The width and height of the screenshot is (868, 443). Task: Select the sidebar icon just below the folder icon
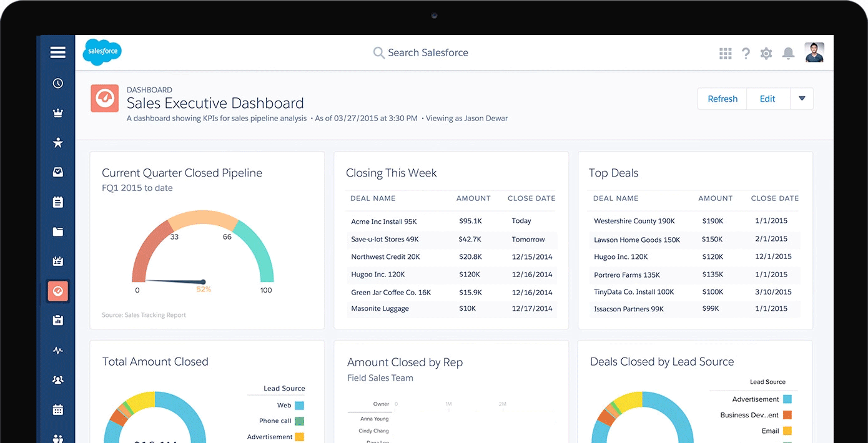point(58,261)
